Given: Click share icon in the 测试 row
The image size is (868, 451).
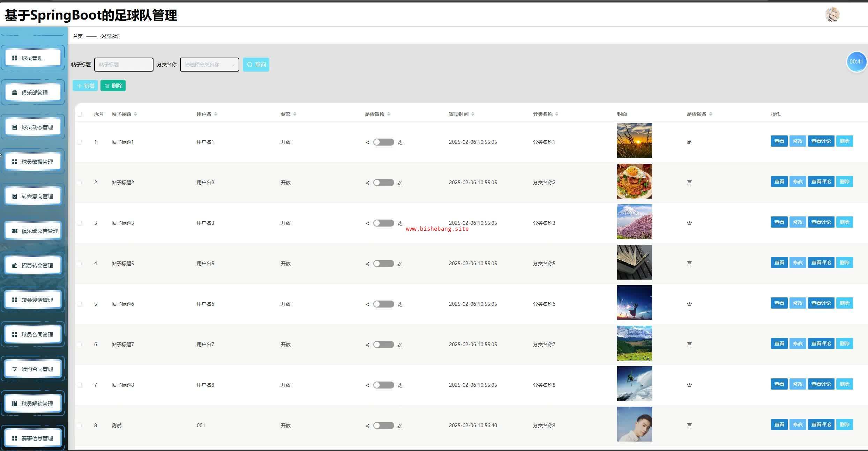Looking at the screenshot, I should [367, 426].
